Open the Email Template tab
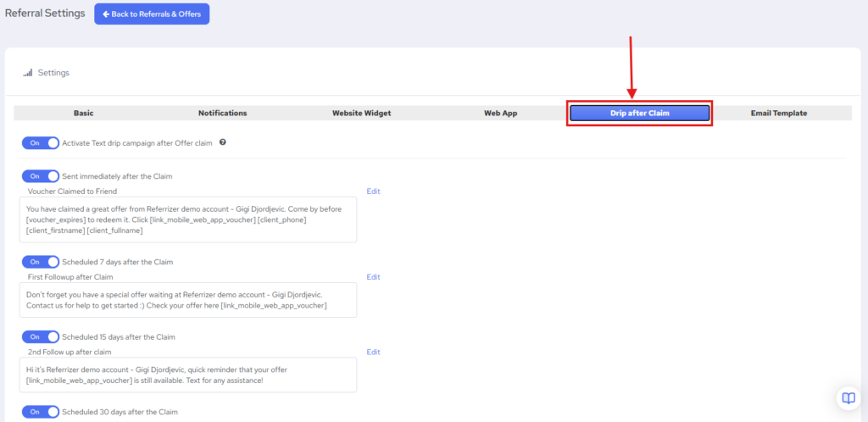The image size is (868, 422). point(778,113)
